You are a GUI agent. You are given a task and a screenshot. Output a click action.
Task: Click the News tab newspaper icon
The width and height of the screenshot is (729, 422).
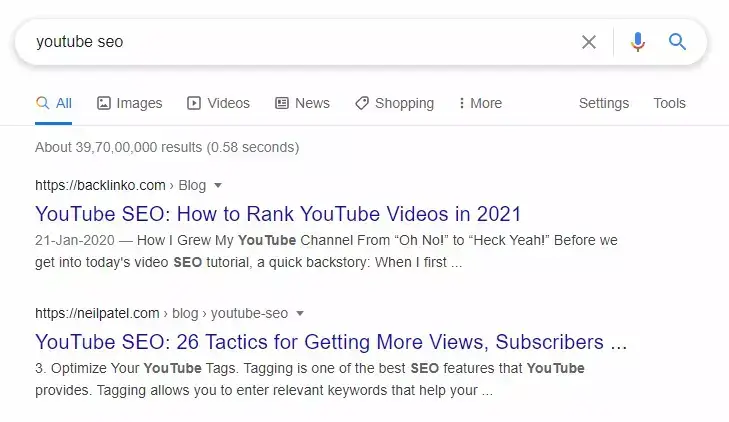click(x=282, y=103)
